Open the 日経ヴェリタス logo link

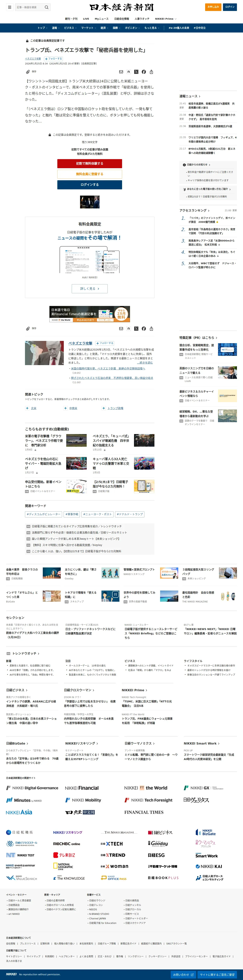(196, 800)
